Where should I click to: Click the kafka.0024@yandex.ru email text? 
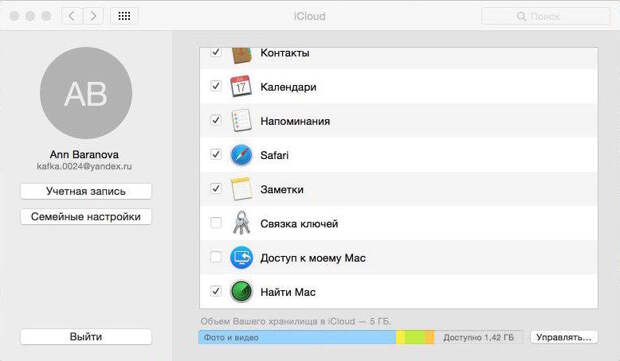(84, 166)
